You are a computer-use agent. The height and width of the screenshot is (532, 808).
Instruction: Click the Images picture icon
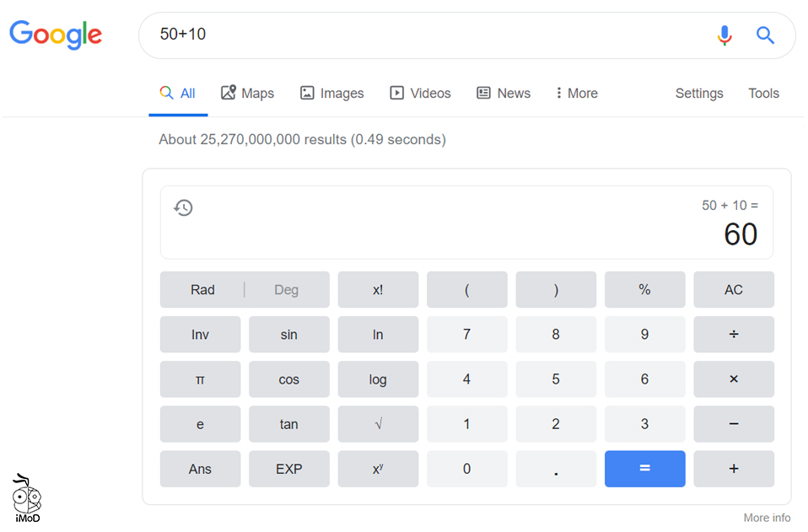[x=307, y=93]
